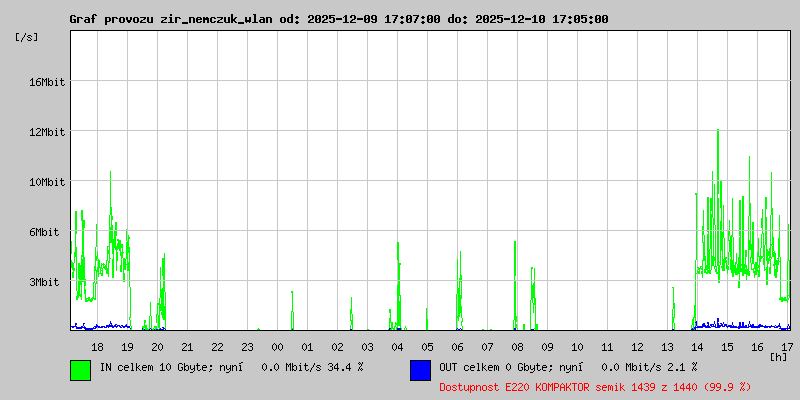Select the '3Mbit' y-axis label
800x400 pixels.
44,282
